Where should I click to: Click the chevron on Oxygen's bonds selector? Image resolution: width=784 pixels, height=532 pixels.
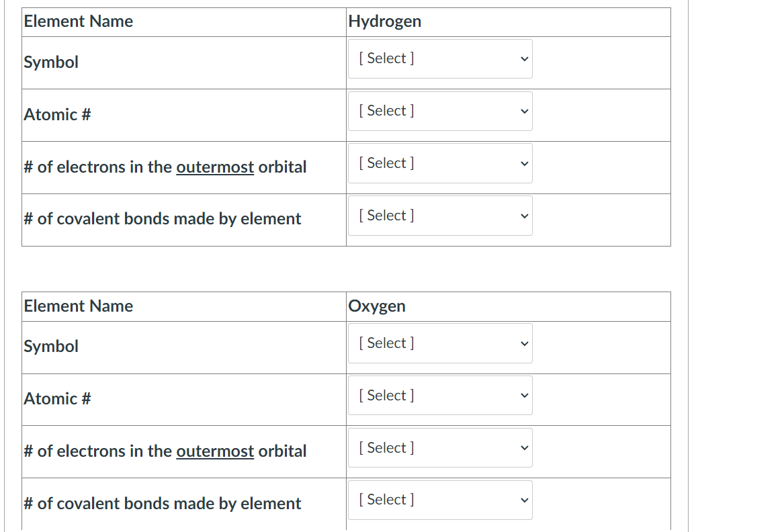(524, 500)
